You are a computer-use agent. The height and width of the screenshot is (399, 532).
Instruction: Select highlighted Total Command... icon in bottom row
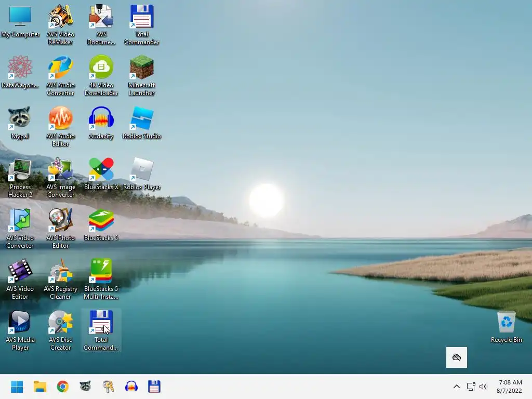pos(101,330)
